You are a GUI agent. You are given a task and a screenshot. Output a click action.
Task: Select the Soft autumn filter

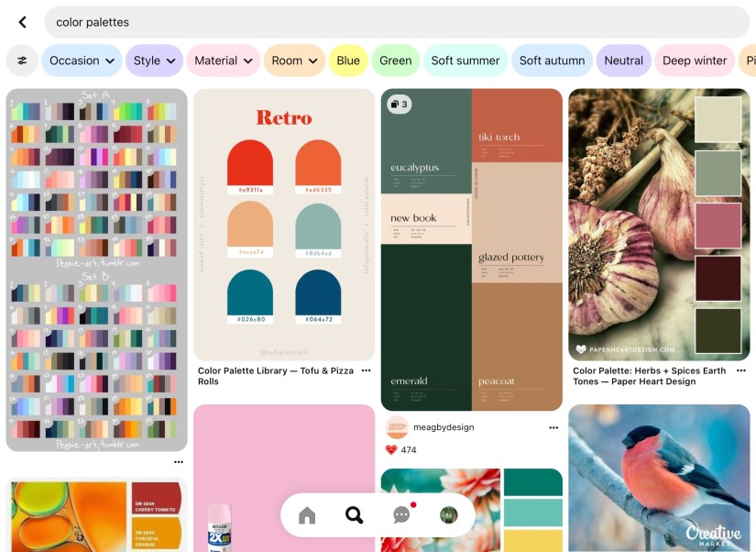(552, 61)
